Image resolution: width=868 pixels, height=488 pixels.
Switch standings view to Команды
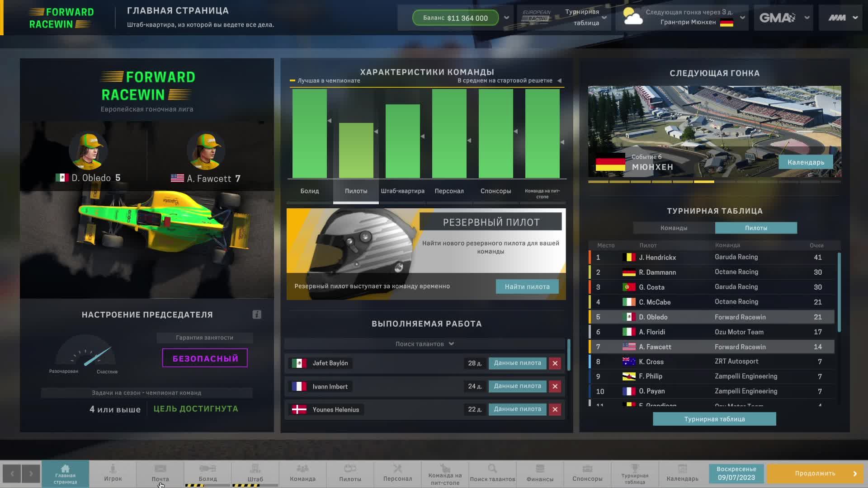click(x=674, y=228)
